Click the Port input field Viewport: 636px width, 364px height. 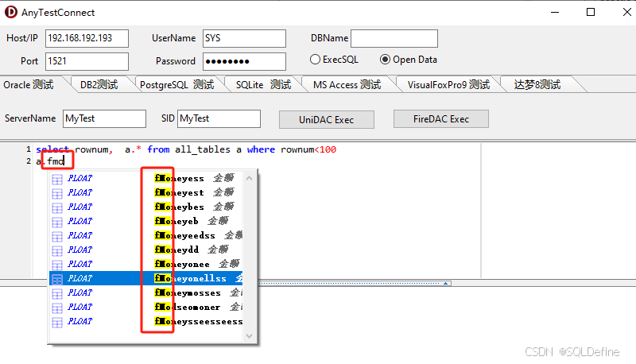(x=87, y=61)
